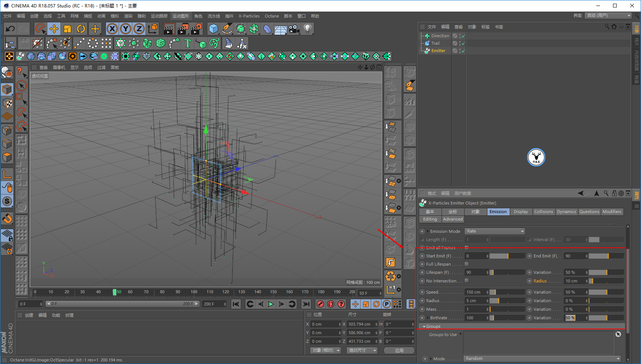Click the MoText T icon
The width and height of the screenshot is (641, 364).
tap(188, 44)
